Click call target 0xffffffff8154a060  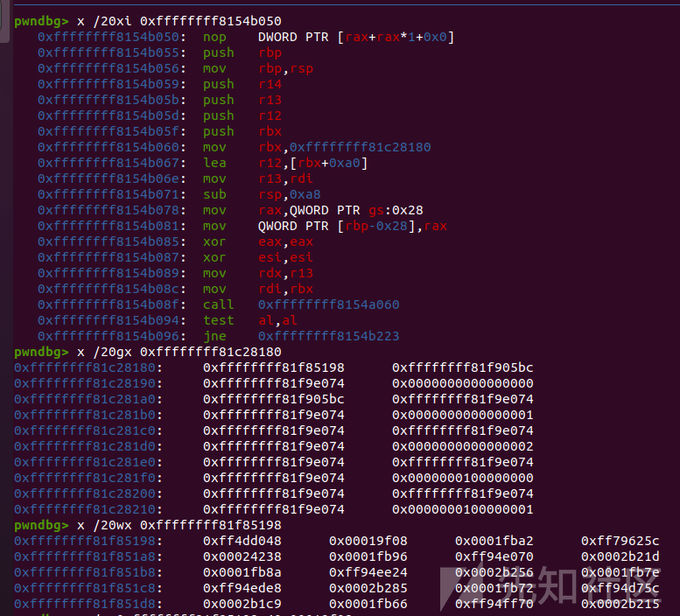coord(329,304)
